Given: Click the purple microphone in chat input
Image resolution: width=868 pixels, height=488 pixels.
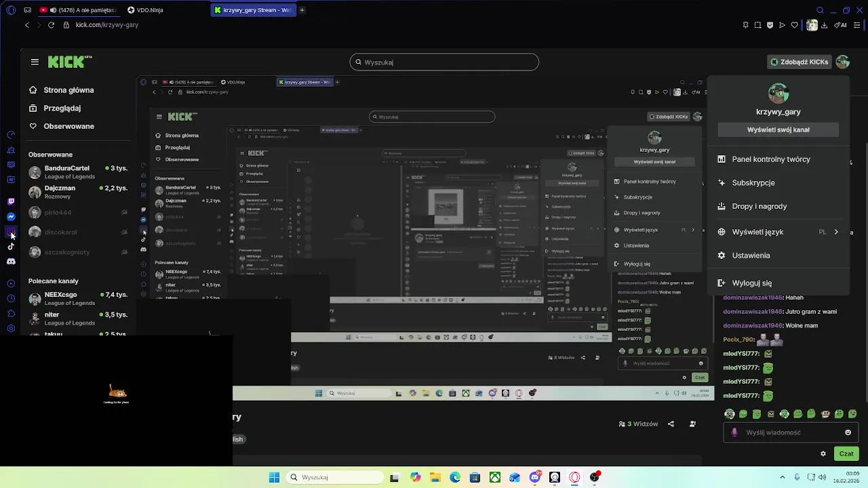Looking at the screenshot, I should coord(734,432).
